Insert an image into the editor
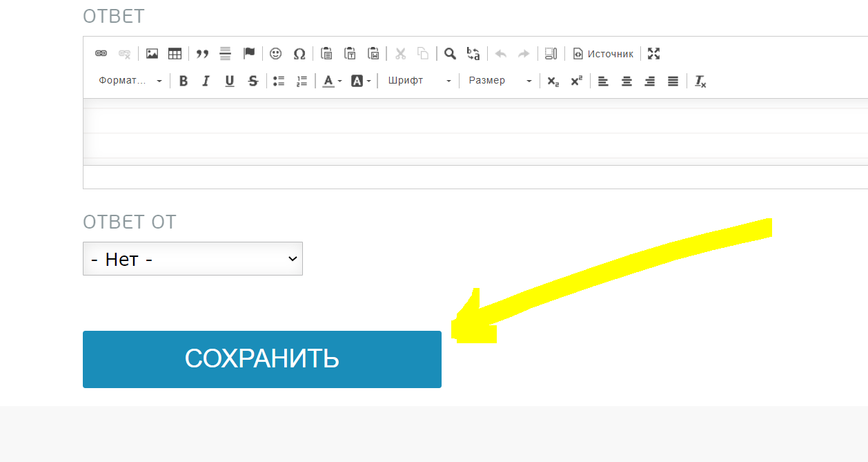The image size is (868, 462). pos(152,54)
